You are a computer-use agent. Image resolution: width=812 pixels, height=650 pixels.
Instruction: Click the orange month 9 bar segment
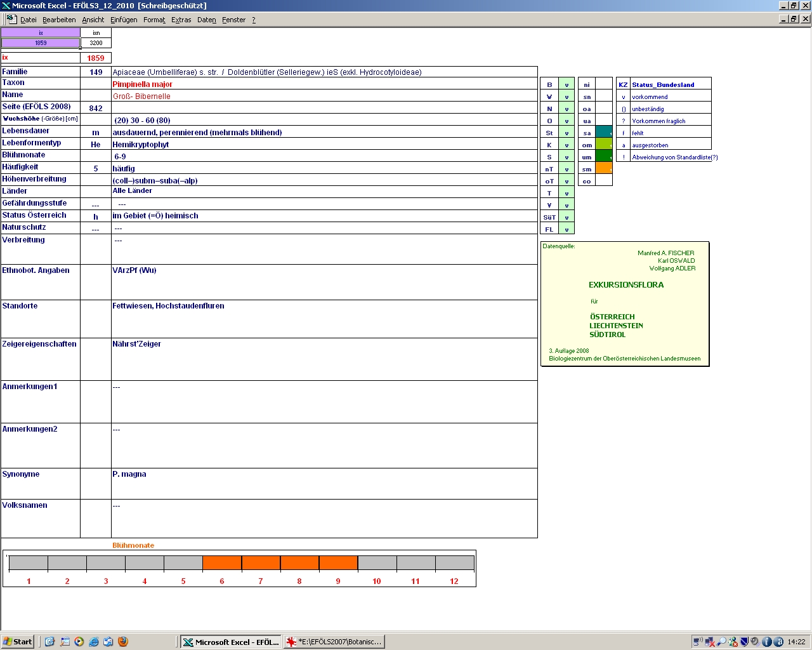pos(338,563)
